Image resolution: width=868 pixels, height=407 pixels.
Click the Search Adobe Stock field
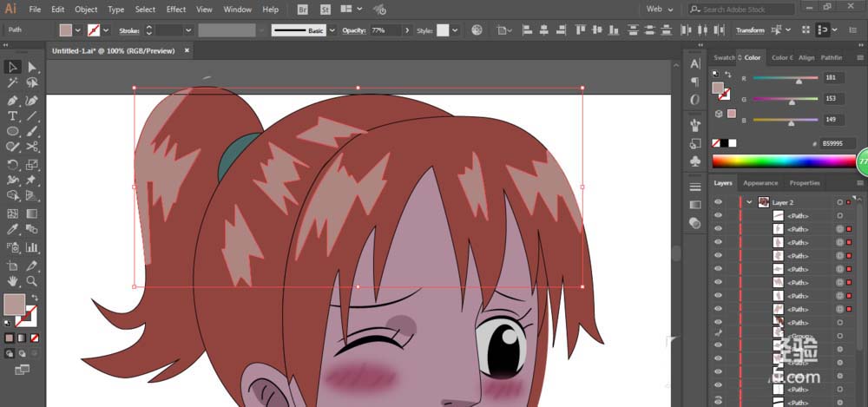pos(742,10)
